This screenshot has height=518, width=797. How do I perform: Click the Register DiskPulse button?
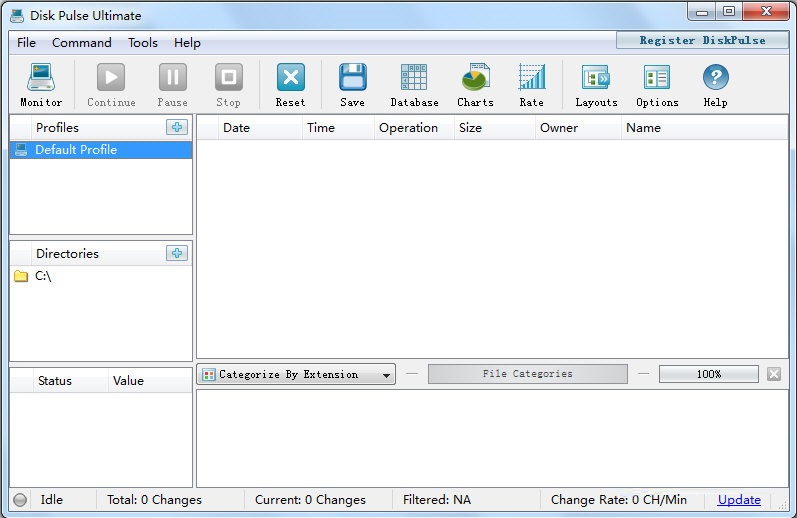[702, 40]
